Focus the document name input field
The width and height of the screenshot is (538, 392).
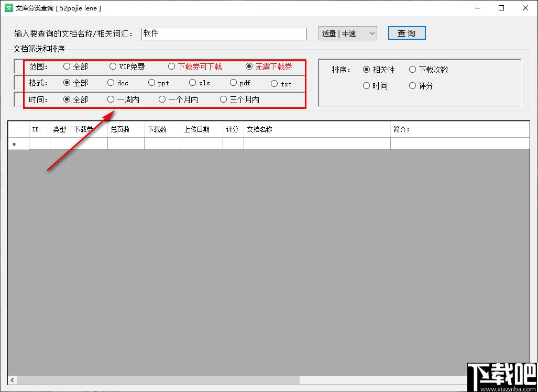[224, 33]
